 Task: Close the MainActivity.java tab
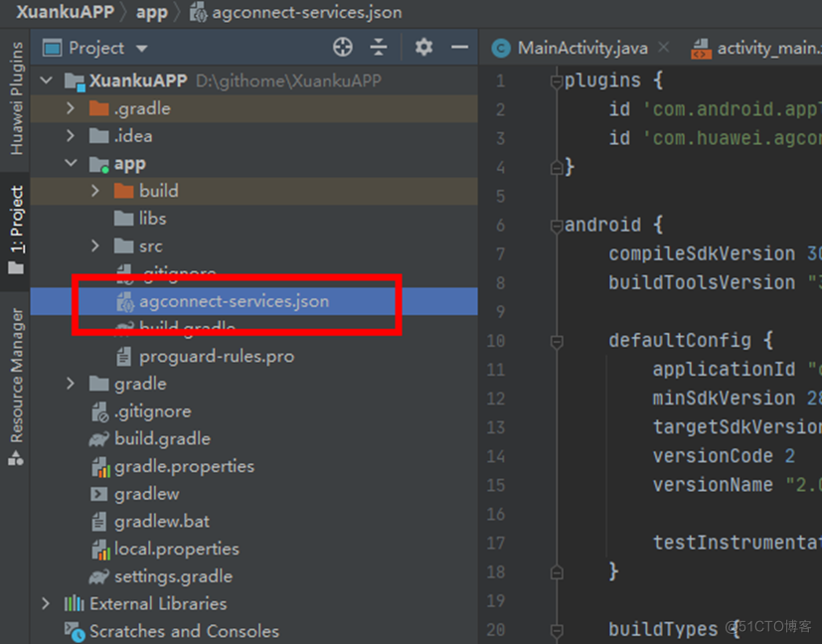coord(665,48)
